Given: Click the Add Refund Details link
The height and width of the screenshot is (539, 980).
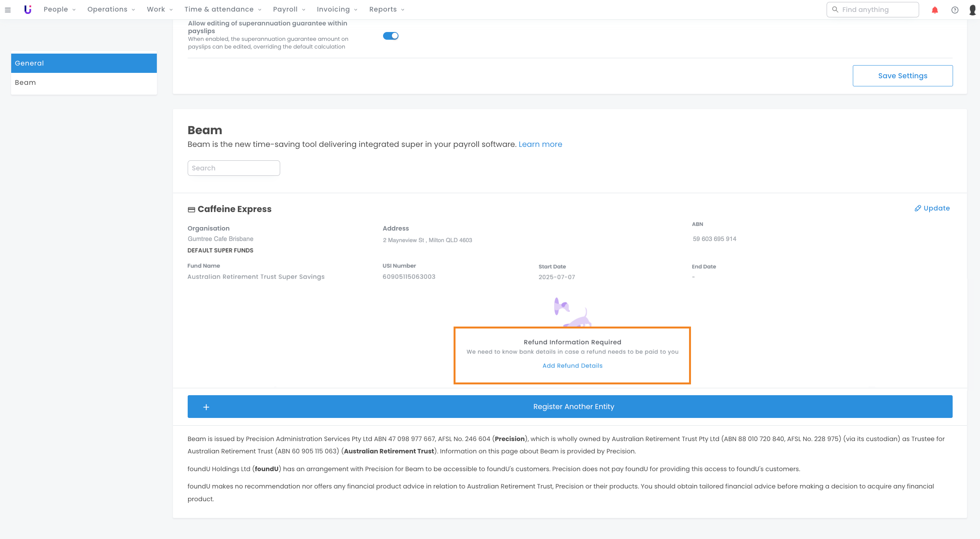Looking at the screenshot, I should [x=572, y=366].
